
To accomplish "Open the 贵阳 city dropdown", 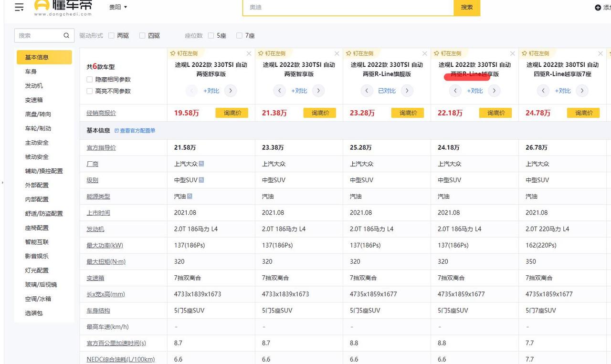I will coord(118,7).
